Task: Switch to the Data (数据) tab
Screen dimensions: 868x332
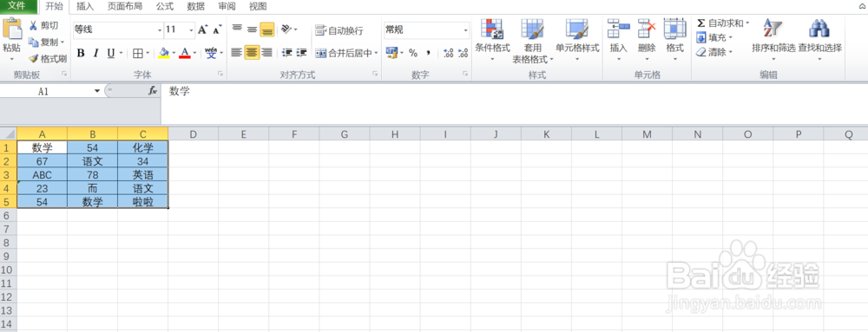Action: [x=195, y=7]
